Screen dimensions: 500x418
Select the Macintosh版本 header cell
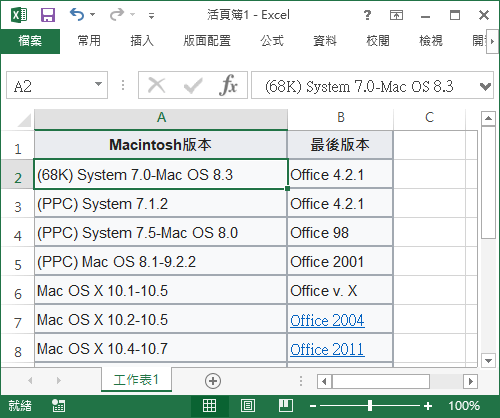(x=161, y=145)
